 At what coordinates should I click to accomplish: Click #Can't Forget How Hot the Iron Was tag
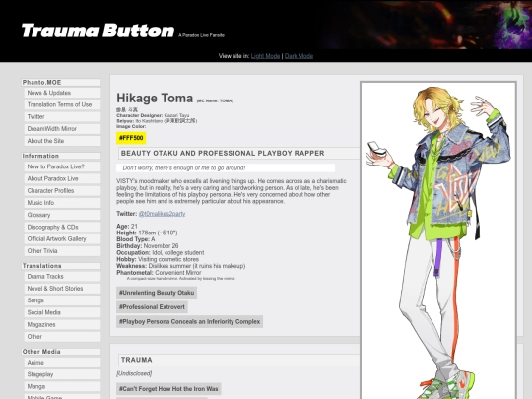[x=168, y=389]
